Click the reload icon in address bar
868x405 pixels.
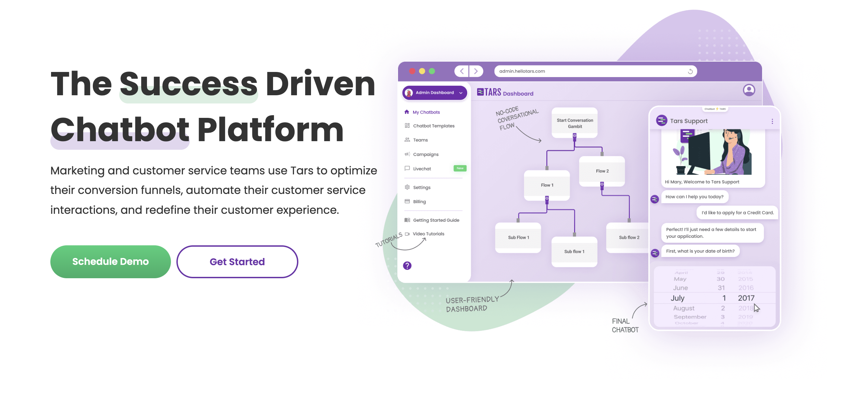point(690,71)
